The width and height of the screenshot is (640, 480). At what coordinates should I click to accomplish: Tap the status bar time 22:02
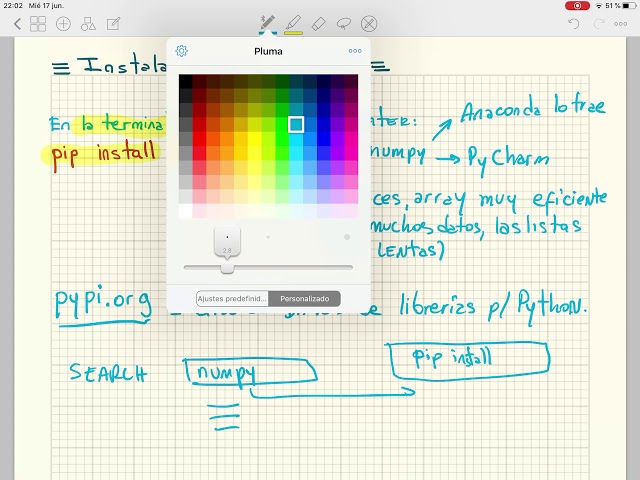(13, 6)
